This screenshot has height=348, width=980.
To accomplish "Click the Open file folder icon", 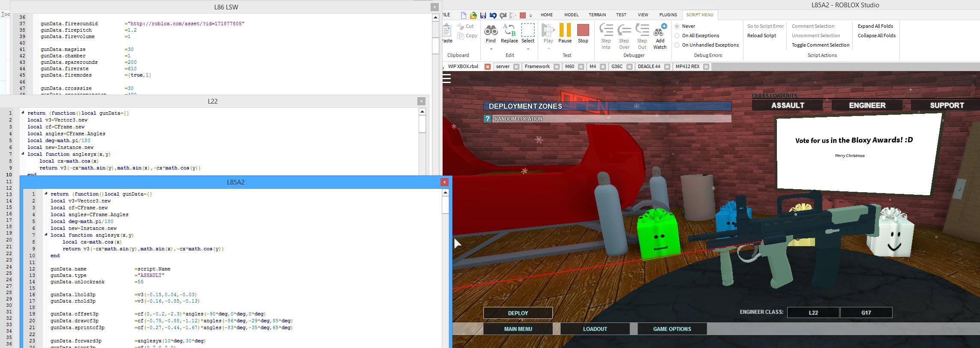I will point(473,15).
